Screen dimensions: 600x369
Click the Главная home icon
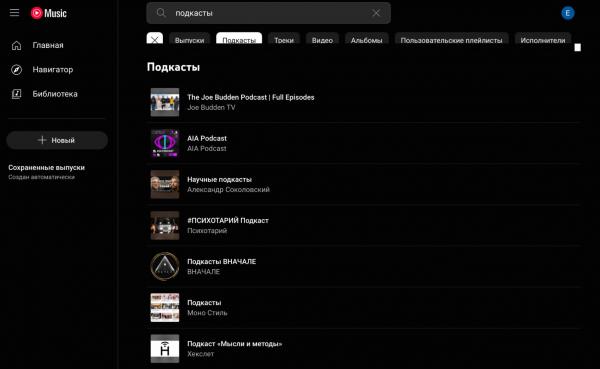tap(16, 45)
